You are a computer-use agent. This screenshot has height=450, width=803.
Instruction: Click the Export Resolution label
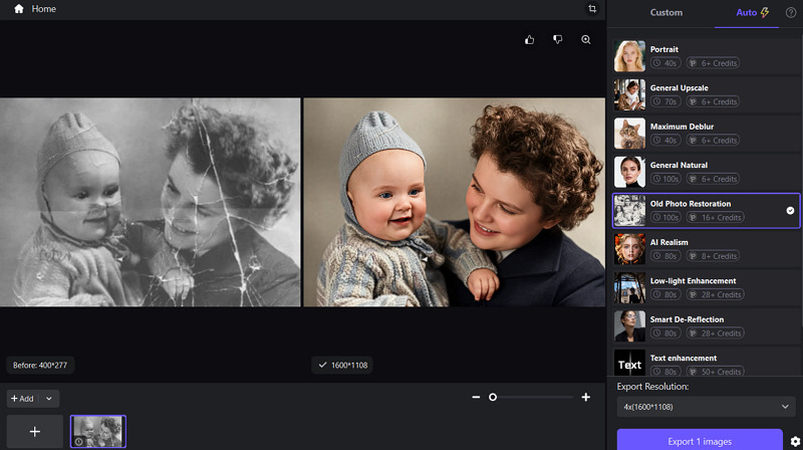click(x=652, y=387)
